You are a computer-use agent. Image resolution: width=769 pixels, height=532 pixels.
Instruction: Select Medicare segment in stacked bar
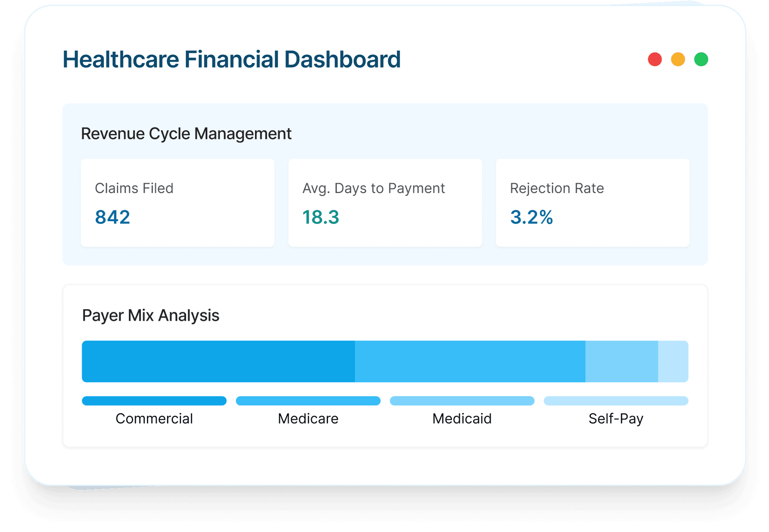470,361
